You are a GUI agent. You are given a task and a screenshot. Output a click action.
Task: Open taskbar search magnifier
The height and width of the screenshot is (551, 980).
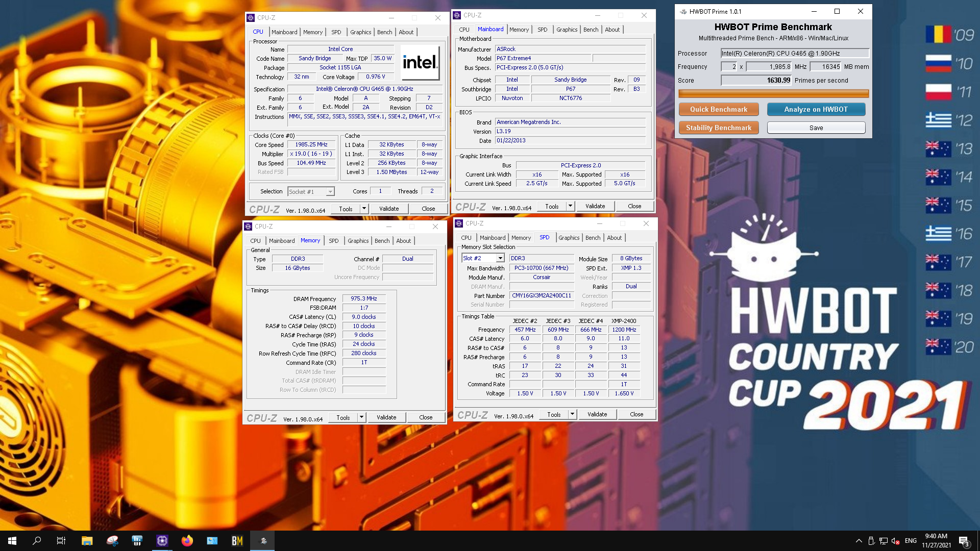click(x=37, y=541)
